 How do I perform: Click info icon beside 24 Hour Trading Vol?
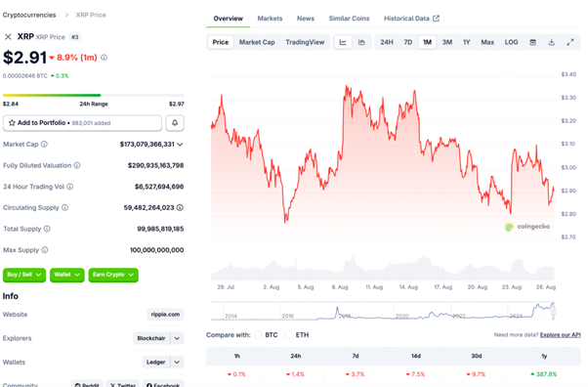69,187
